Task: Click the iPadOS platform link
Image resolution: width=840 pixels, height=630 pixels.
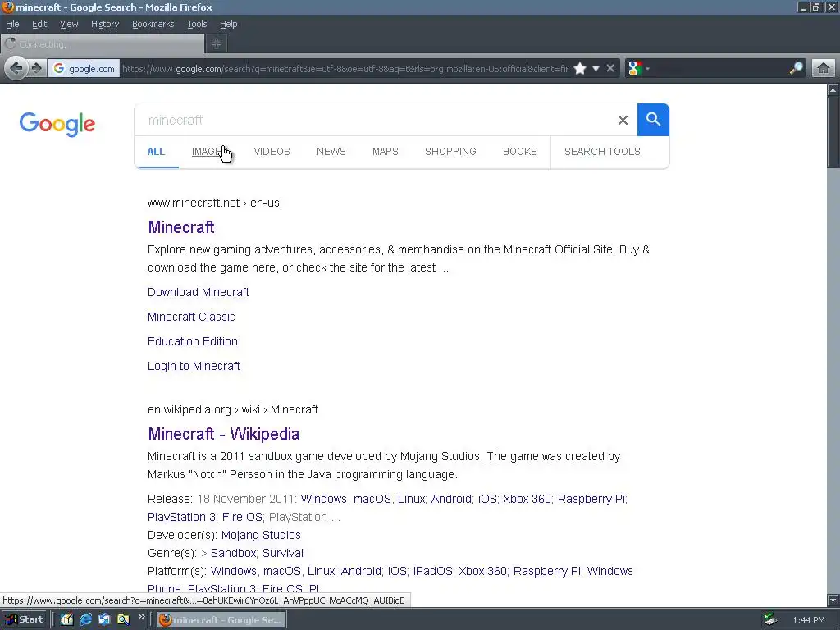Action: tap(433, 571)
